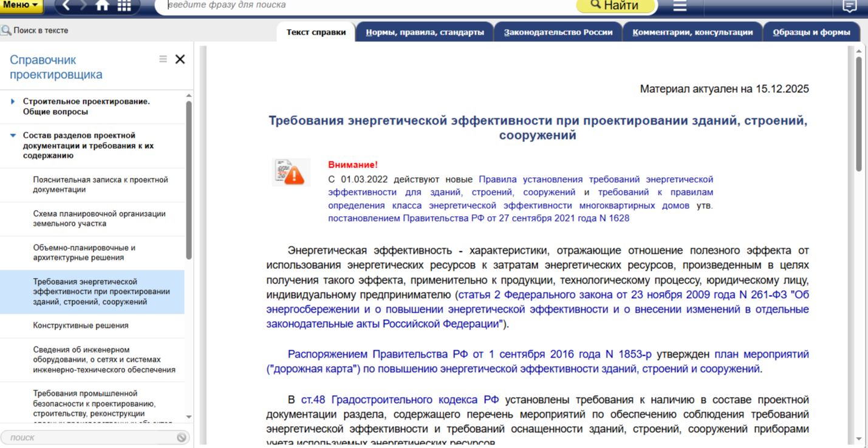Open the hamburger menu icon in header

click(680, 6)
